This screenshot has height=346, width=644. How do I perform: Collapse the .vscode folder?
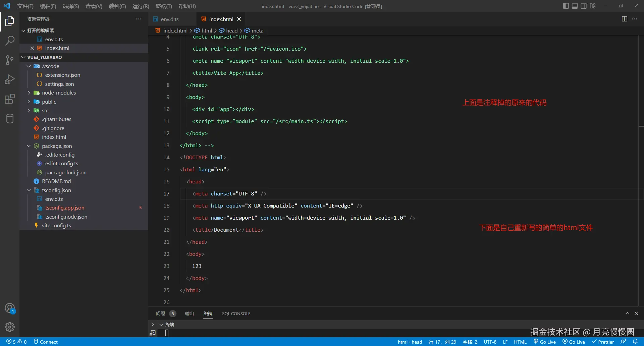50,66
